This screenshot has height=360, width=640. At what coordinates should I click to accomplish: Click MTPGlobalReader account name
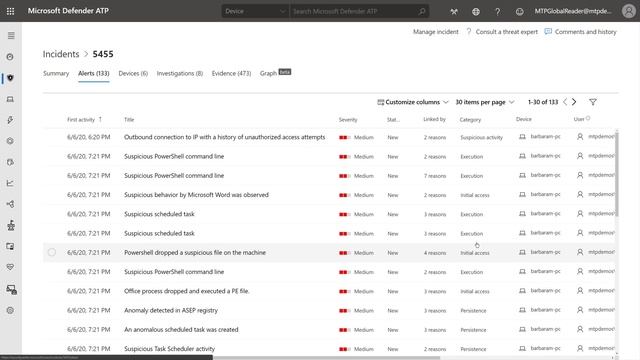point(573,11)
